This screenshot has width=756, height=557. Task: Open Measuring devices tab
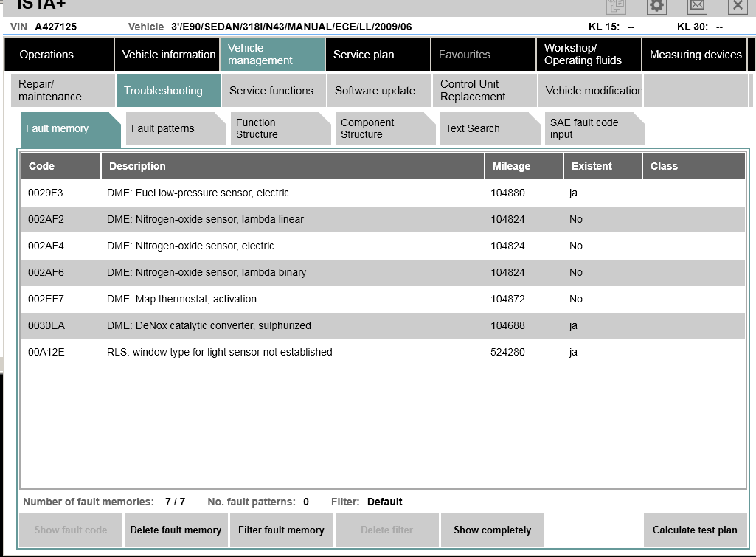[x=695, y=55]
